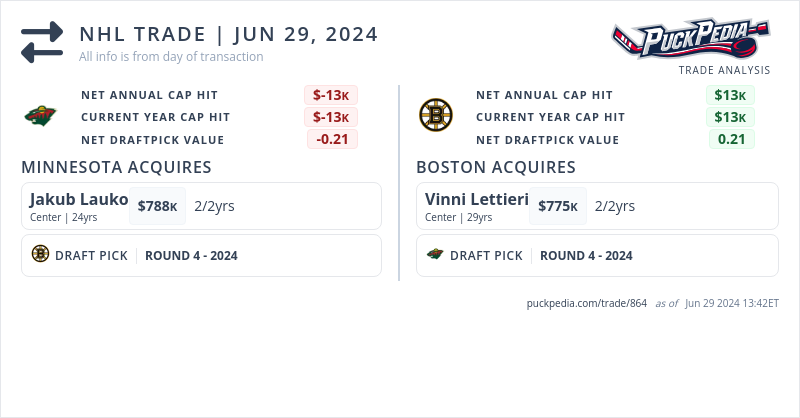Click Vinni Lettieri's $775K cap hit badge
Viewport: 800px width, 418px height.
(x=558, y=206)
